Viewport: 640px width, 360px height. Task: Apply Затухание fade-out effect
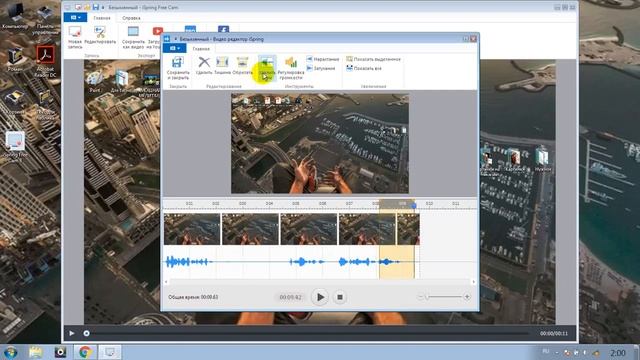(x=321, y=68)
